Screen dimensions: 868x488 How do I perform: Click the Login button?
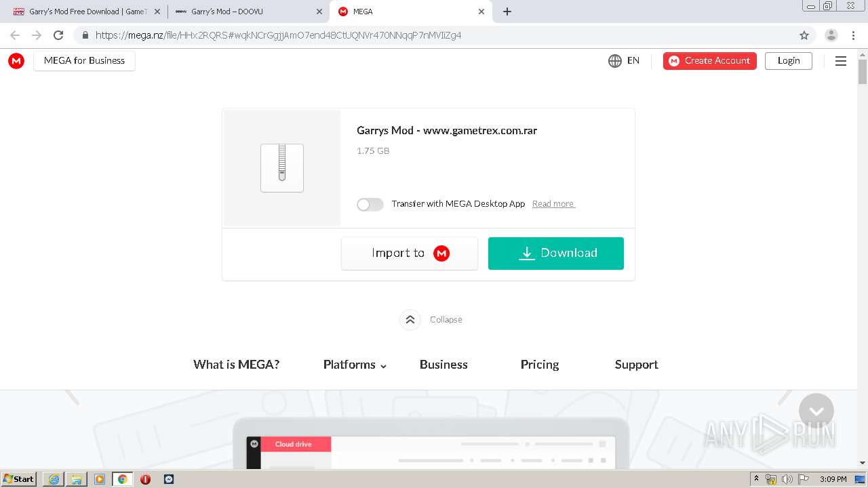789,61
